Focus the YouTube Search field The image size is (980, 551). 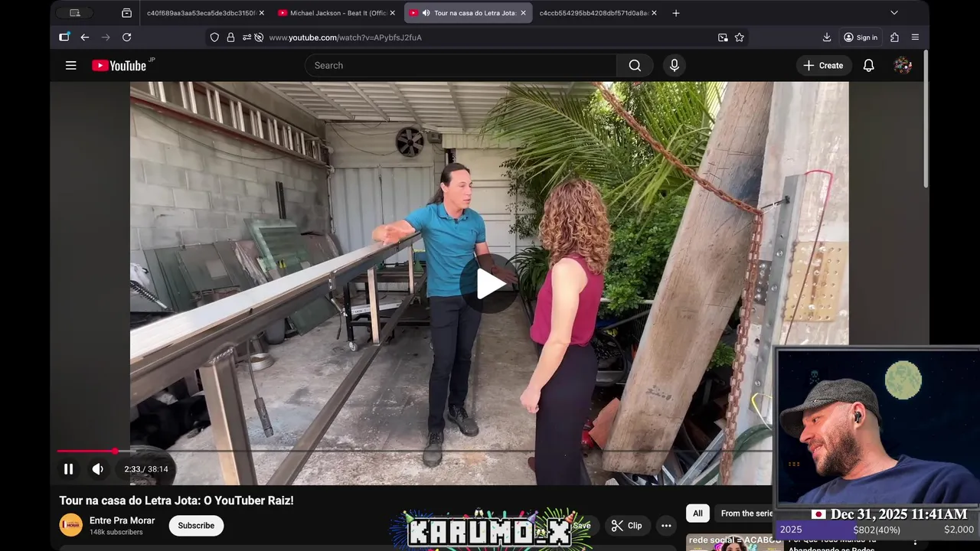pos(461,66)
